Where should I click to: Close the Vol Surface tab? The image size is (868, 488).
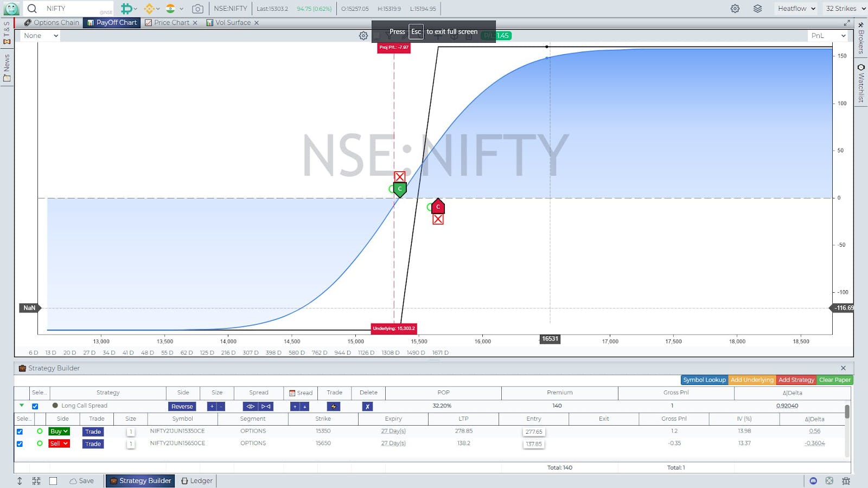pyautogui.click(x=257, y=23)
